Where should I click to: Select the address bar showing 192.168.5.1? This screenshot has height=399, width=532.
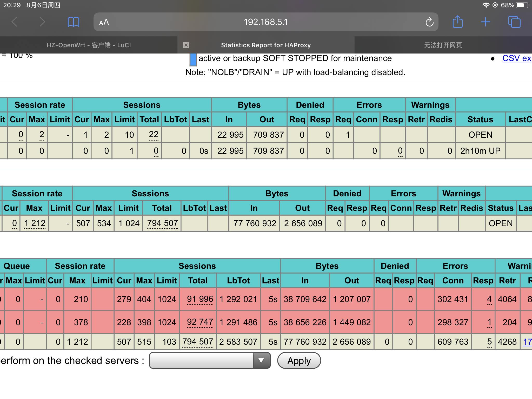pos(266,22)
